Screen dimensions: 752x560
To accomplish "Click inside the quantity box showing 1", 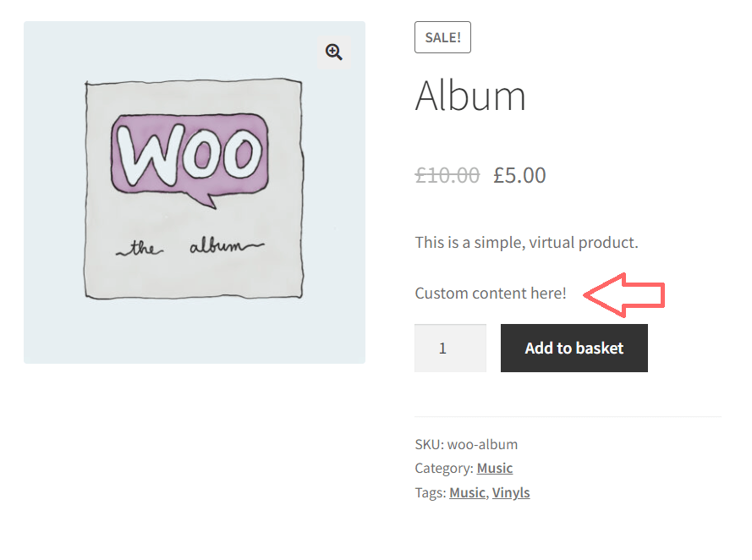I will pyautogui.click(x=450, y=348).
